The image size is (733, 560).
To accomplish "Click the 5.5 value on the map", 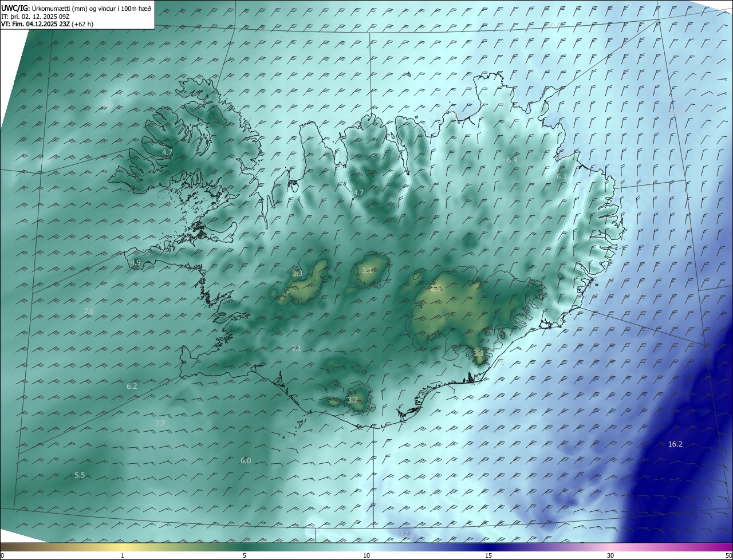I will pos(80,475).
